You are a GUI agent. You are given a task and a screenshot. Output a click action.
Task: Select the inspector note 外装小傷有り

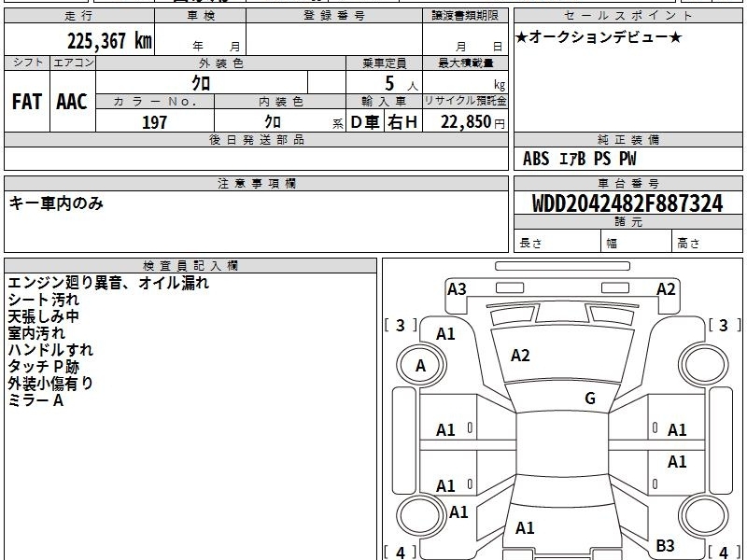point(50,384)
